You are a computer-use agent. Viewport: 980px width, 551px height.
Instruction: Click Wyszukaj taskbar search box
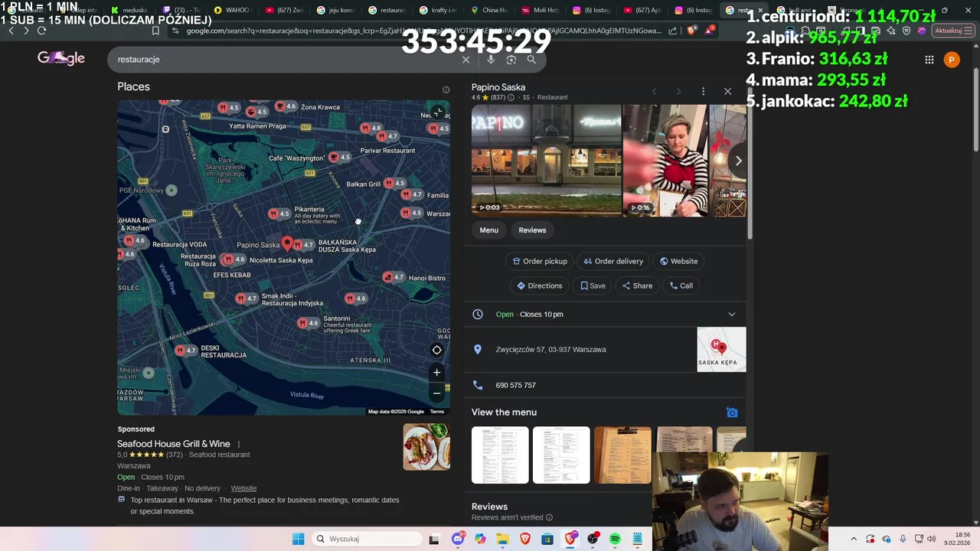tap(367, 539)
